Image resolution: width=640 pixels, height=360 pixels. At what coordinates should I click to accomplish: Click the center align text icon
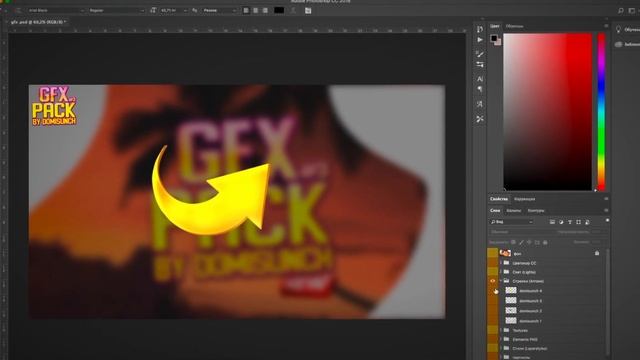pyautogui.click(x=256, y=10)
